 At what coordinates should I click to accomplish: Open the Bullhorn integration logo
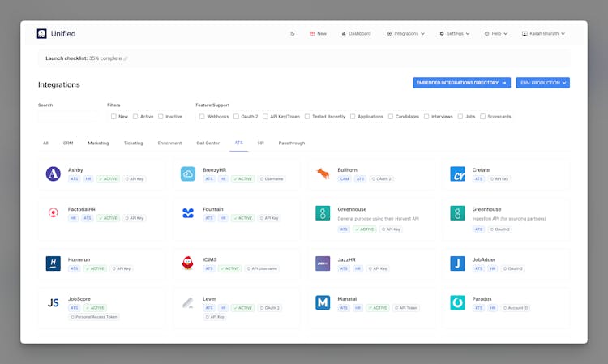323,173
